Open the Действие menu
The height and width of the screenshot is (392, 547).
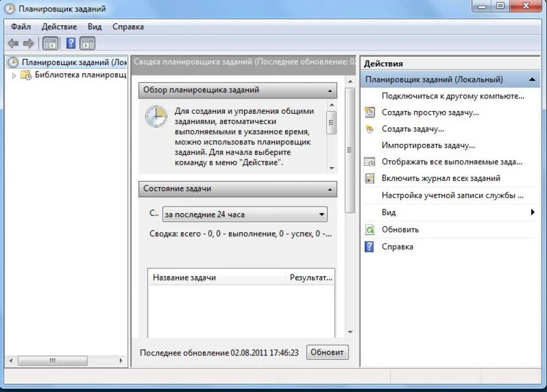59,27
